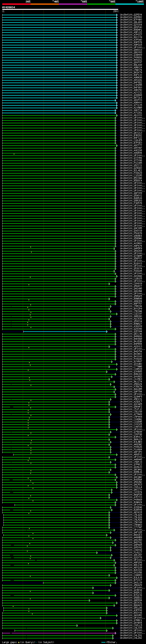Select the UniRef100_A1D013 label
The height and width of the screenshot is (644, 146).
[x=131, y=347]
